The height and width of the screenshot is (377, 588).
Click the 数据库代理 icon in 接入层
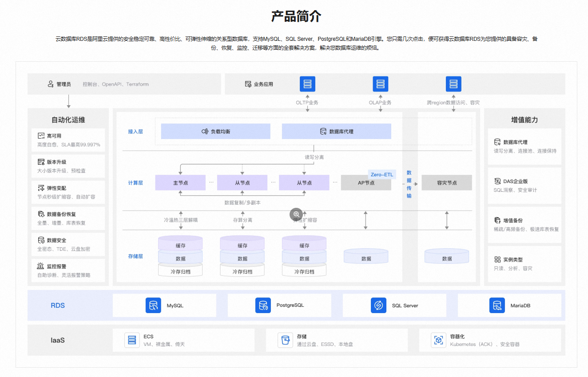pyautogui.click(x=323, y=131)
